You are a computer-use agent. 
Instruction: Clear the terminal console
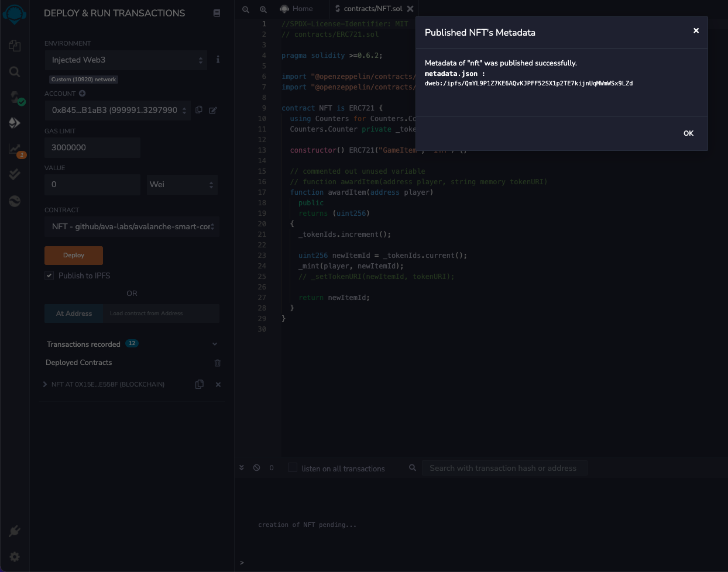[x=256, y=468]
